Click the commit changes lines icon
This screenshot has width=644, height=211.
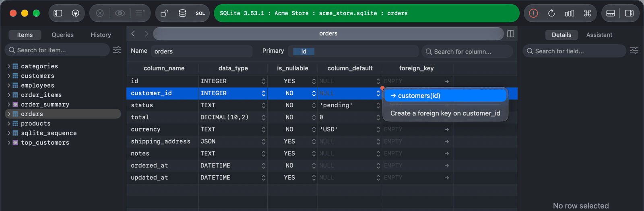(140, 13)
